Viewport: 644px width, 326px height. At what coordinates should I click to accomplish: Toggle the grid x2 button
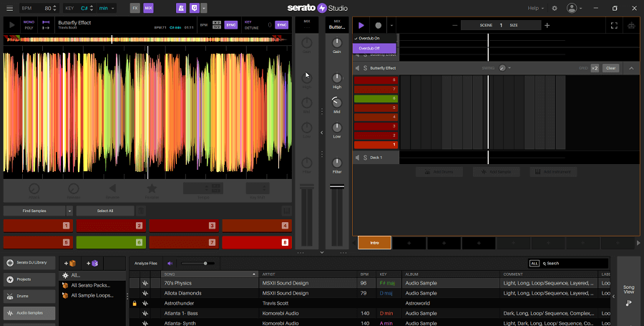pos(595,68)
